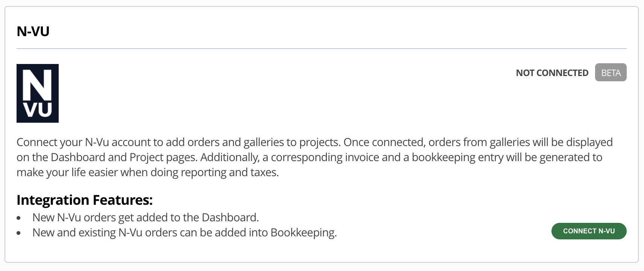The width and height of the screenshot is (644, 271).
Task: Click the bullet dot before 'New and existing'
Action: 19,233
